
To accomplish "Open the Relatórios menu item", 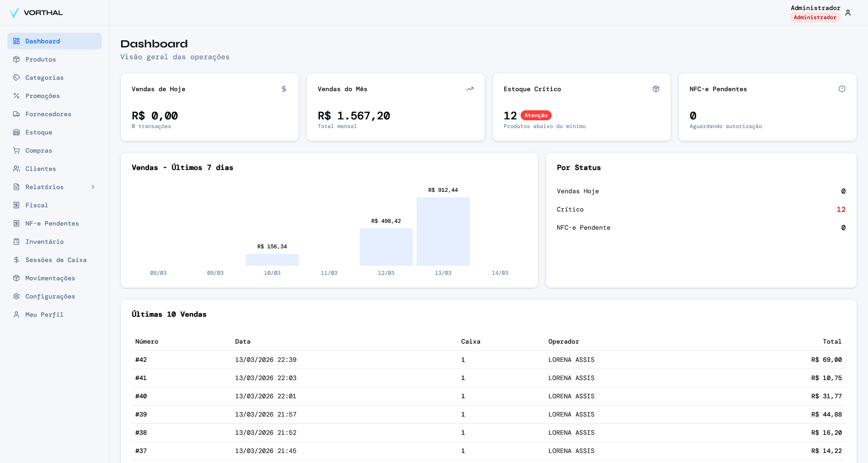I will pyautogui.click(x=45, y=187).
